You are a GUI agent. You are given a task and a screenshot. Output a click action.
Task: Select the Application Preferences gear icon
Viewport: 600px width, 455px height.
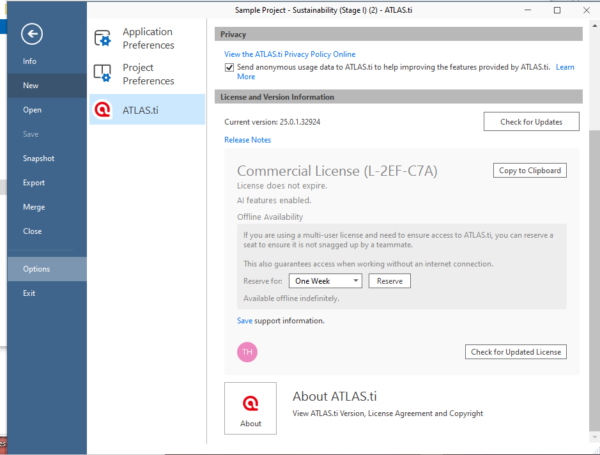pos(103,38)
